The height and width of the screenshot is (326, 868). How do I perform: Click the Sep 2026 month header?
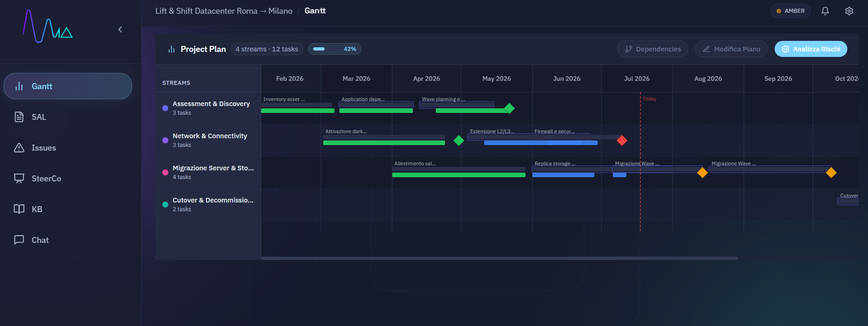[778, 79]
